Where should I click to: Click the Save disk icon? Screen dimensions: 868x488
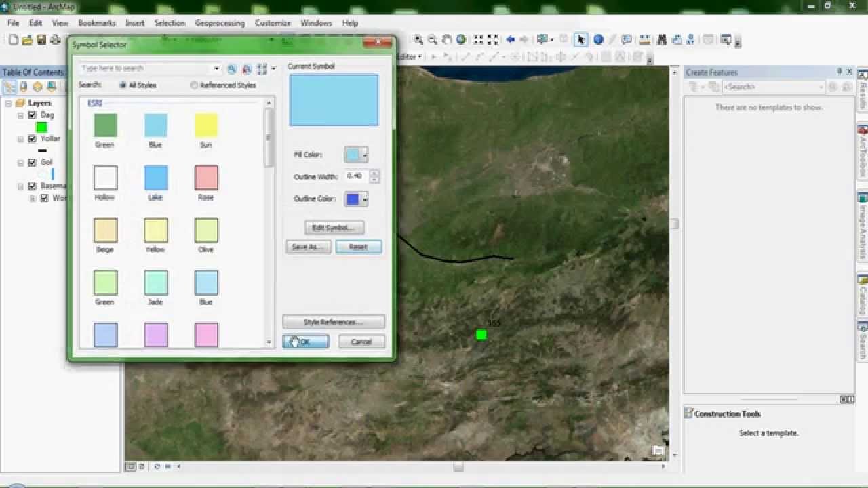point(41,40)
